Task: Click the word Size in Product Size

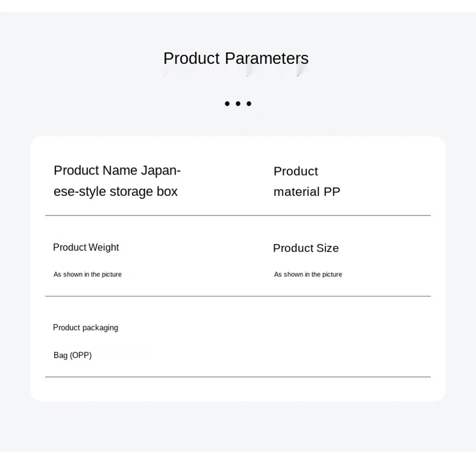Action: (x=328, y=248)
